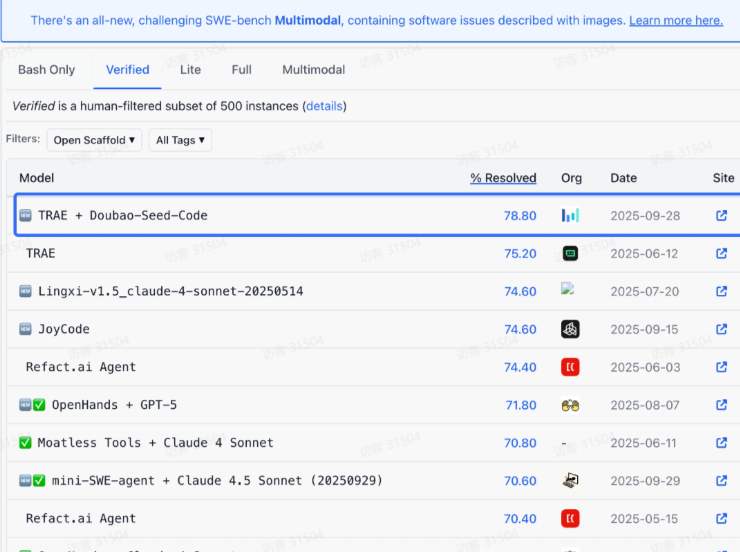
Task: Open site link for mini-SWE-agent row
Action: (x=721, y=481)
